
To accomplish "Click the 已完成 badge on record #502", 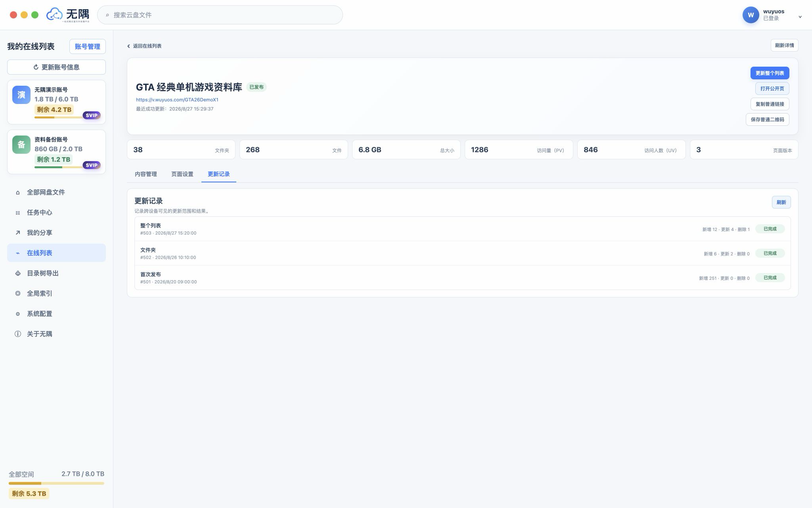I will (x=770, y=253).
